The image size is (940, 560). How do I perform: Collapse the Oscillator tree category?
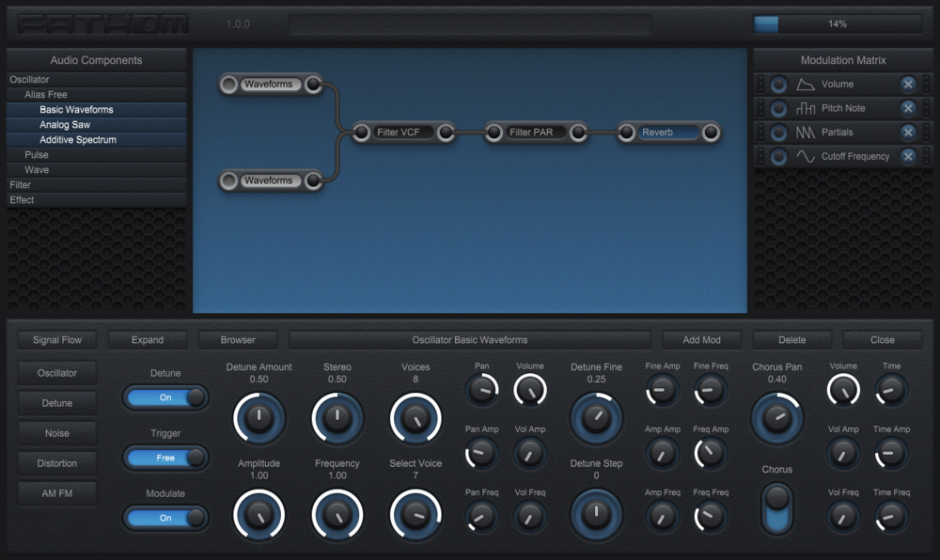click(96, 80)
